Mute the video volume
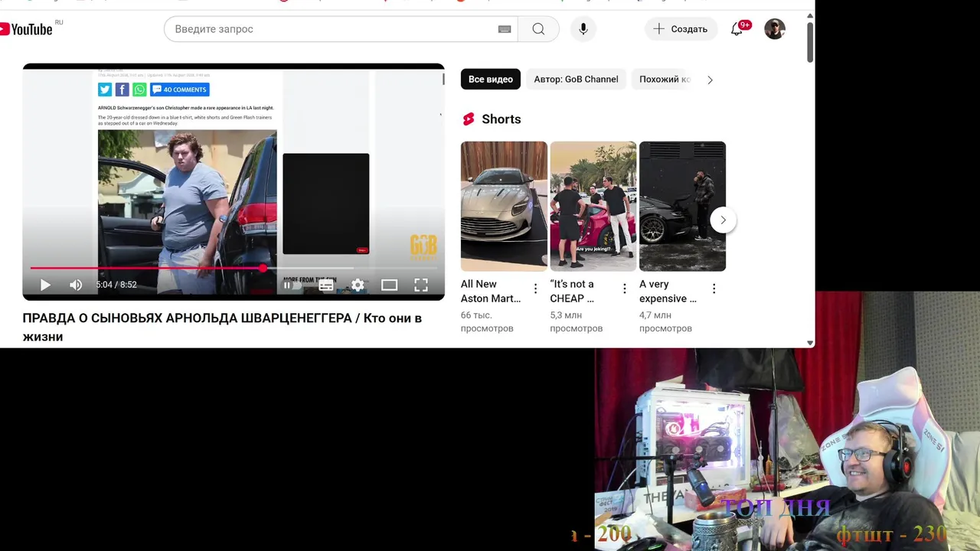This screenshot has width=980, height=551. coord(76,285)
